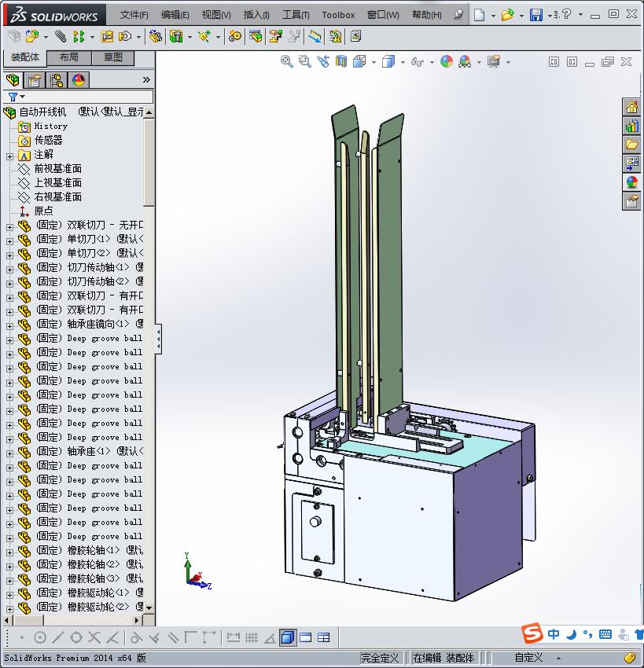
Task: Click the Edit Appearance color ball
Action: pos(447,62)
